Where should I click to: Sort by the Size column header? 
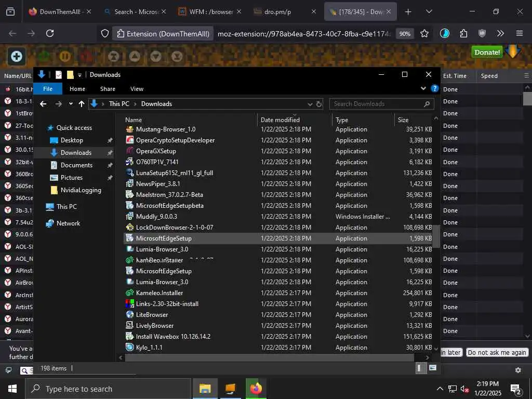(x=403, y=120)
